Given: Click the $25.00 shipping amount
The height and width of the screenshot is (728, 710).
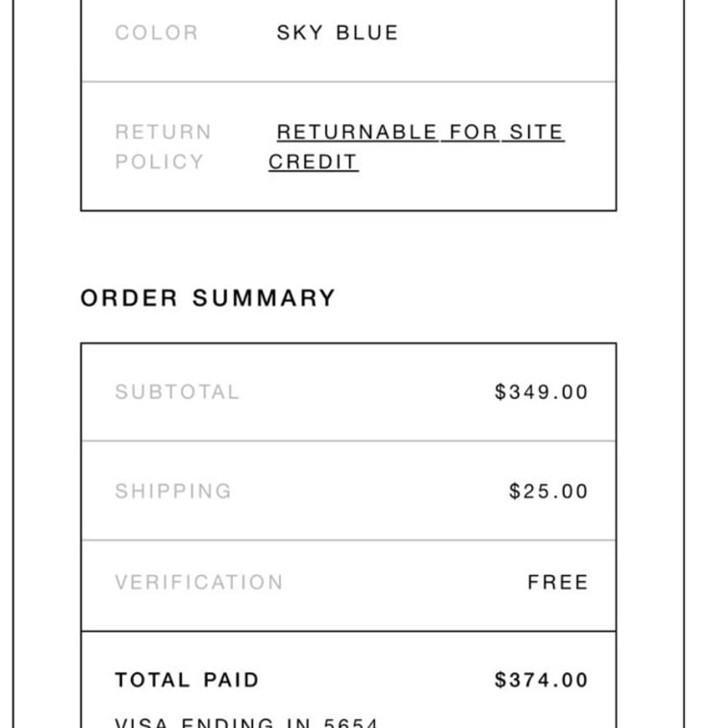Looking at the screenshot, I should coord(548,491).
